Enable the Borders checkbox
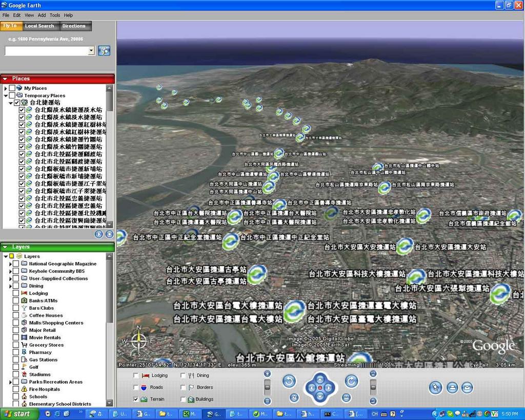Image resolution: width=525 pixels, height=420 pixels. [183, 387]
